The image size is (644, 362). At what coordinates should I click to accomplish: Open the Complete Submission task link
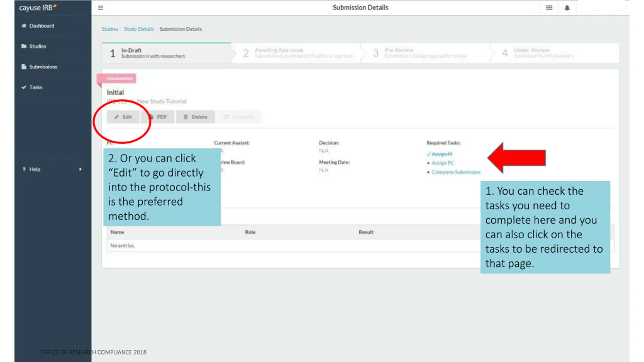pyautogui.click(x=456, y=172)
